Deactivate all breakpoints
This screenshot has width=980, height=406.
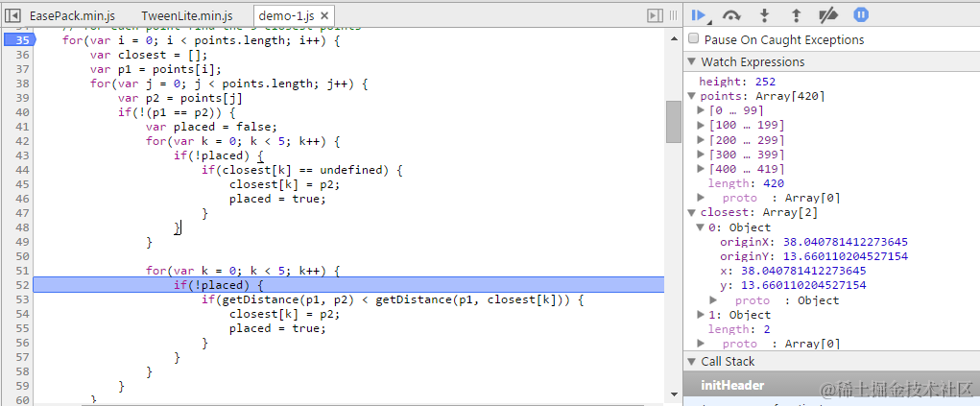pyautogui.click(x=828, y=15)
